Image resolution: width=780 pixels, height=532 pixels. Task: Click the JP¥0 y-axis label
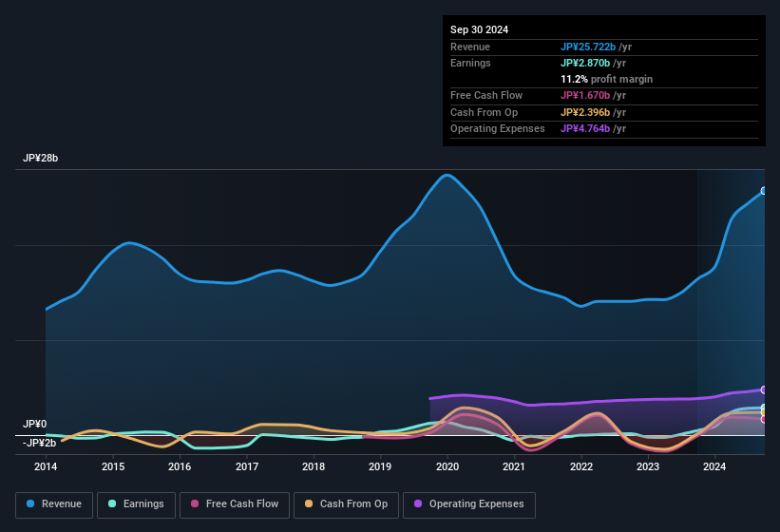[35, 424]
